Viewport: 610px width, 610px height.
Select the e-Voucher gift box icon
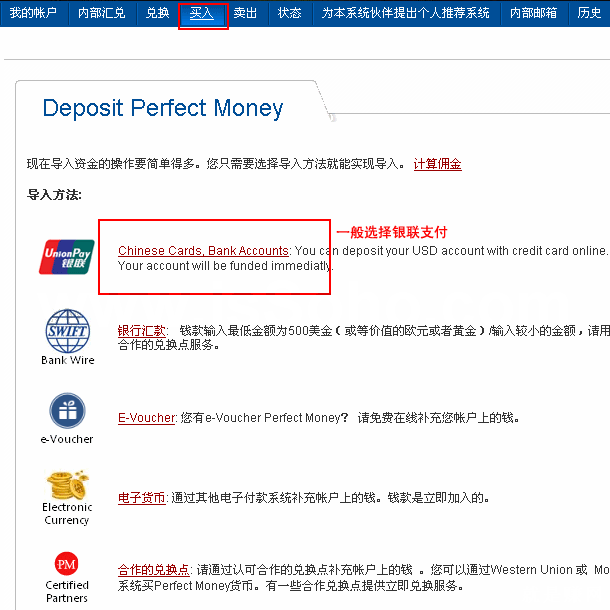point(67,411)
